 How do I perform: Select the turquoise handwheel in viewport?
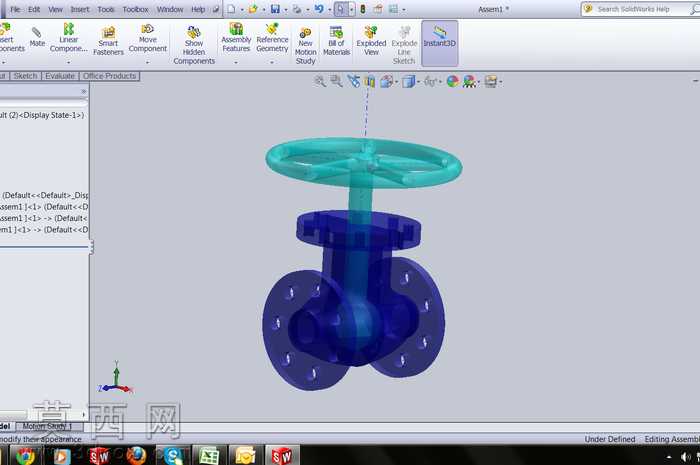coord(364,162)
